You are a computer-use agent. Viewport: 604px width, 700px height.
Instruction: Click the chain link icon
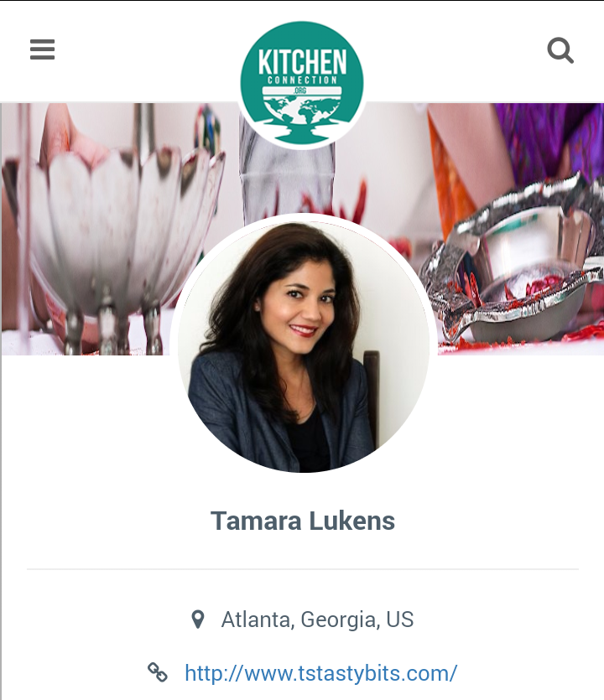(x=157, y=672)
